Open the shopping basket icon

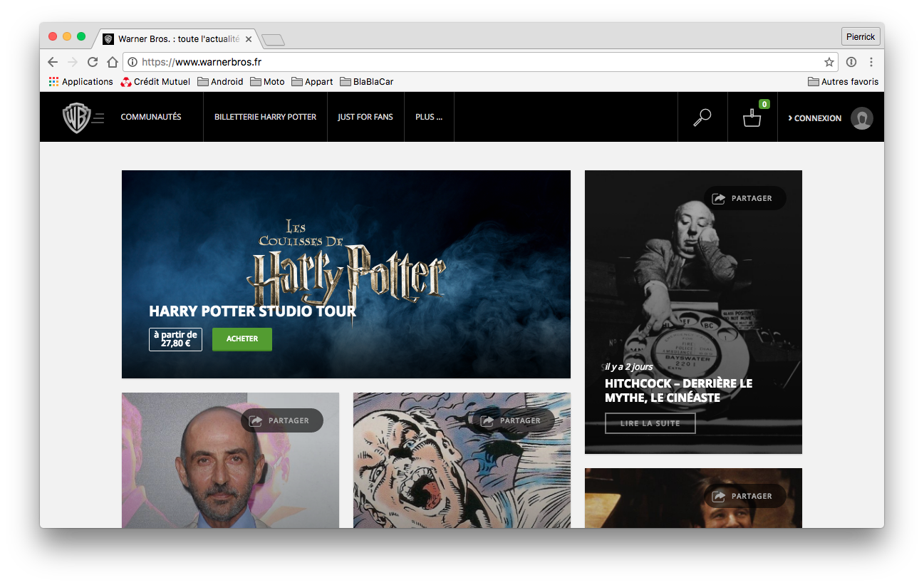(752, 118)
